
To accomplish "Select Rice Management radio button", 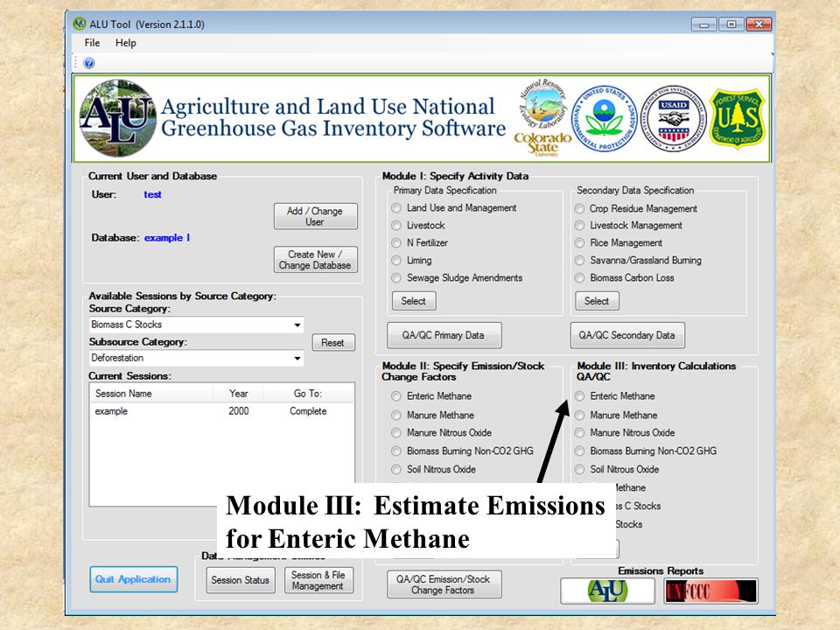I will click(x=579, y=243).
